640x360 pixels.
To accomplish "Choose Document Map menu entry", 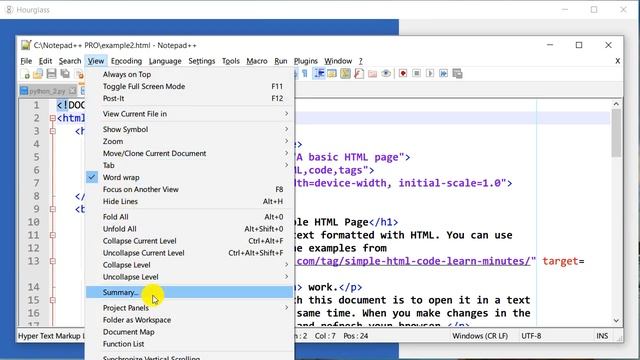I will (189, 332).
